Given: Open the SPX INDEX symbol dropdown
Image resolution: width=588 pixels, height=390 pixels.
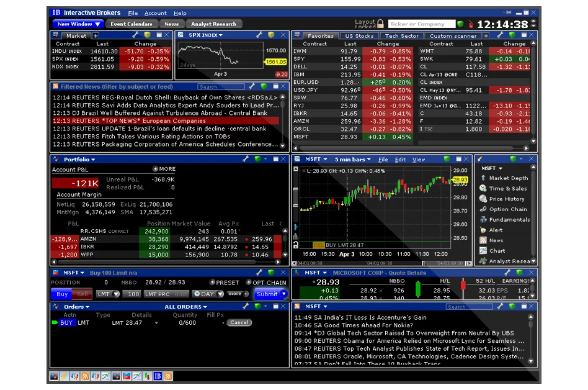Looking at the screenshot, I should tap(205, 35).
